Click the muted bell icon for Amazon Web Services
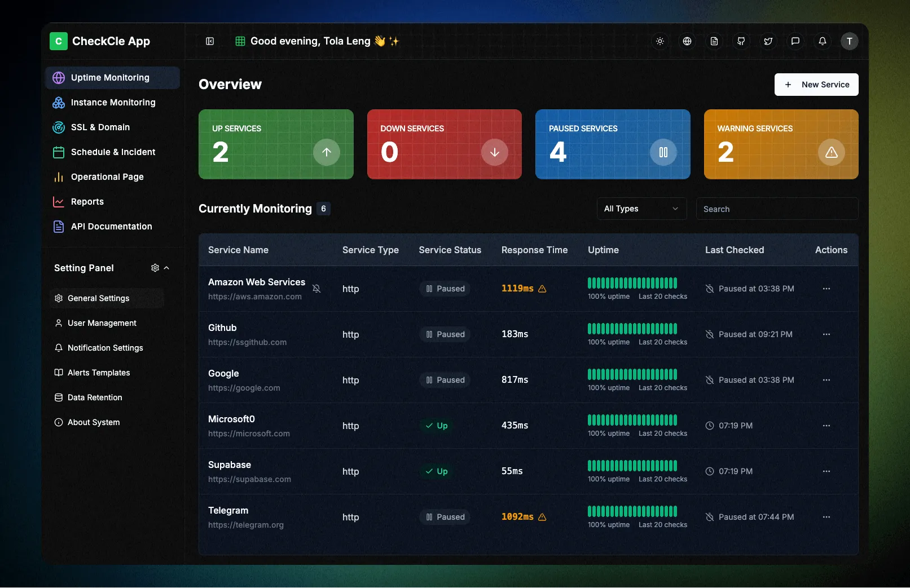Screen dimensions: 910x588 coord(316,289)
